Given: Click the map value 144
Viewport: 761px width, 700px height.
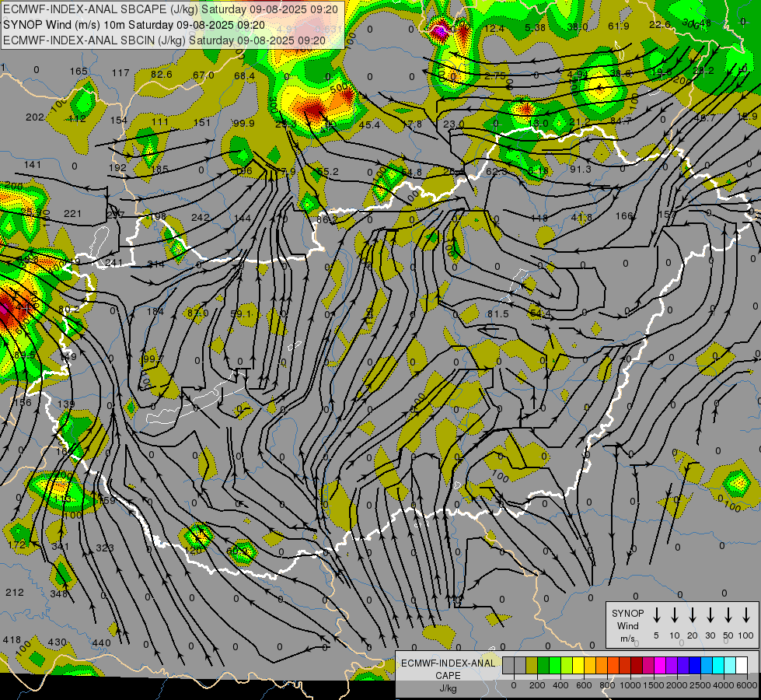Looking at the screenshot, I should coord(243,219).
